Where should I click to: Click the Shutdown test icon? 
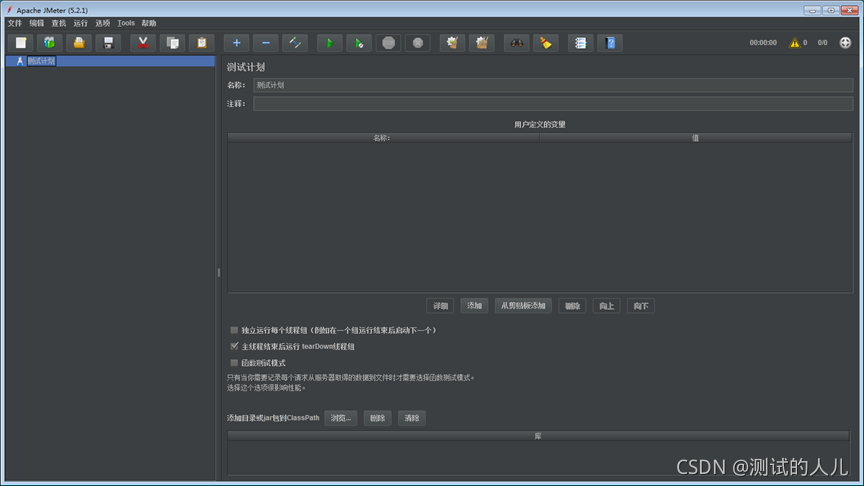click(418, 43)
